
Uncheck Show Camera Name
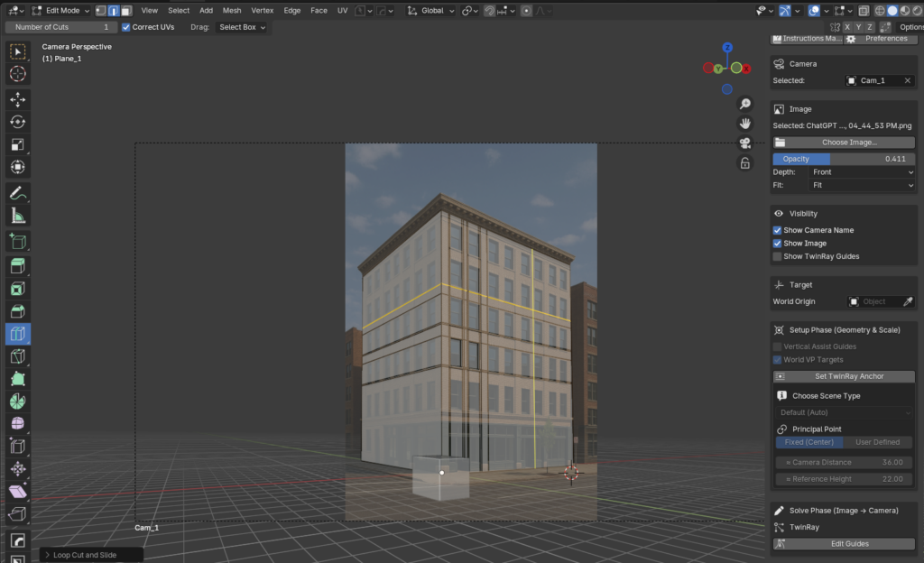778,230
